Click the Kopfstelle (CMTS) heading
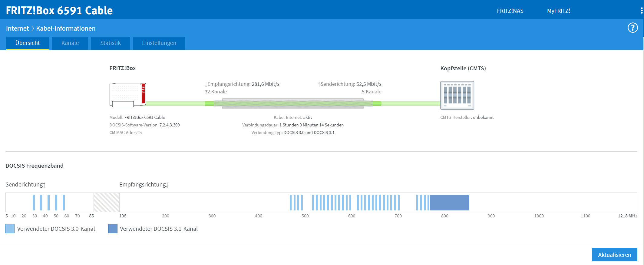Image resolution: width=644 pixels, height=265 pixels. point(463,69)
